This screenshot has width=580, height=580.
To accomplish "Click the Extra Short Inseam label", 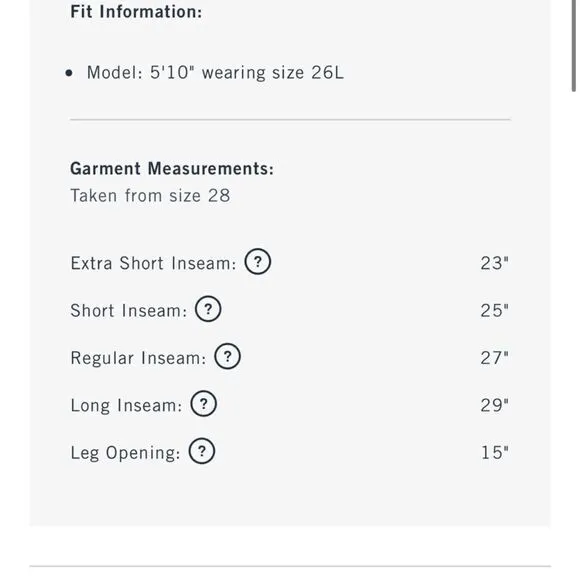I will point(153,263).
